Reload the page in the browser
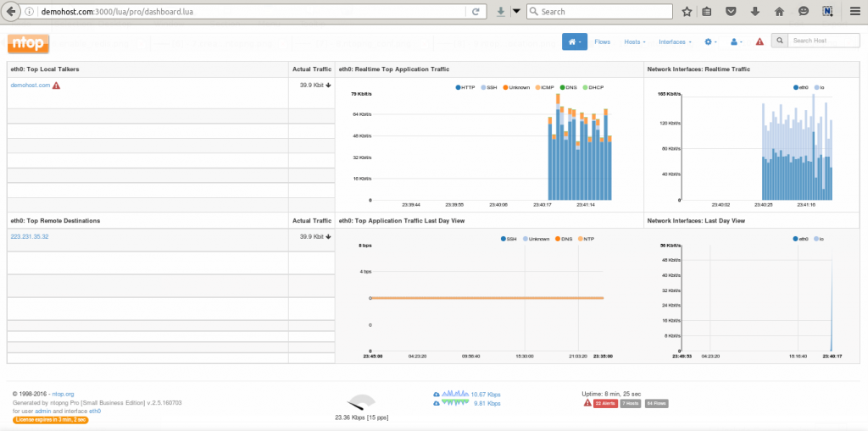 pyautogui.click(x=476, y=12)
